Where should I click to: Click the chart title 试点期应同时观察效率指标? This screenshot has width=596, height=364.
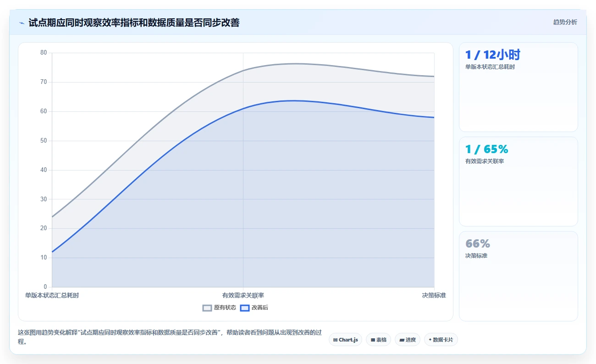pos(134,22)
